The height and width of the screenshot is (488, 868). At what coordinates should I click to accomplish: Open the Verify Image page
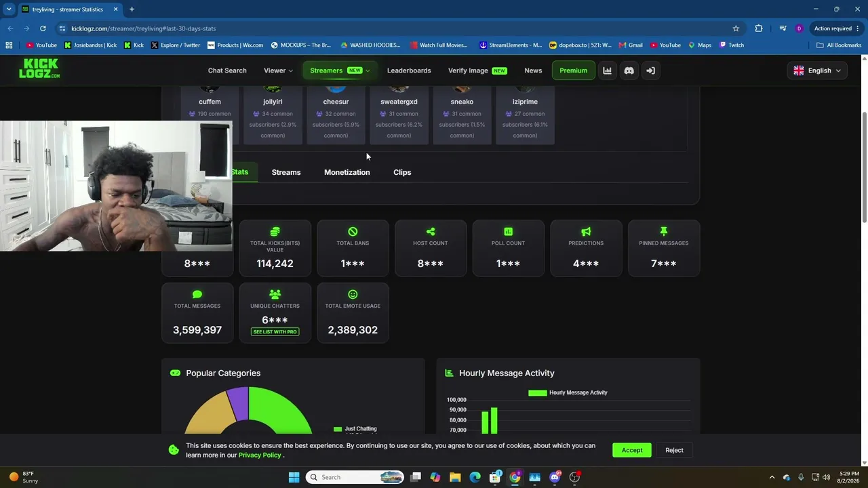(477, 70)
